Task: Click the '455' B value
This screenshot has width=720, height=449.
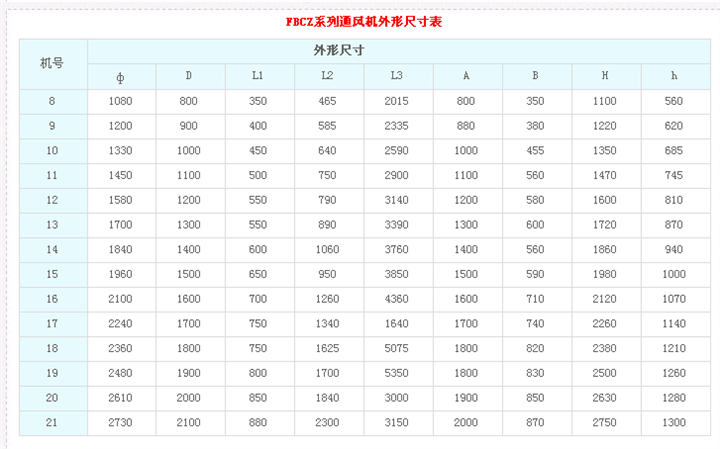Action: click(535, 151)
